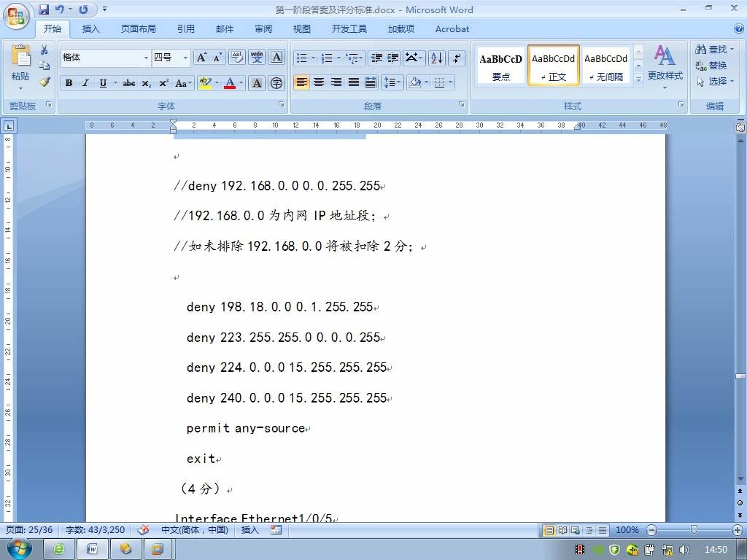
Task: Open the font dialog launcher in 字体 group
Action: tap(281, 104)
